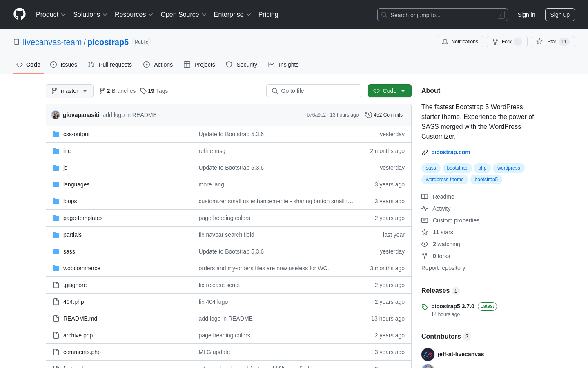This screenshot has height=368, width=588.
Task: Open the Pull requests tab
Action: (x=110, y=65)
